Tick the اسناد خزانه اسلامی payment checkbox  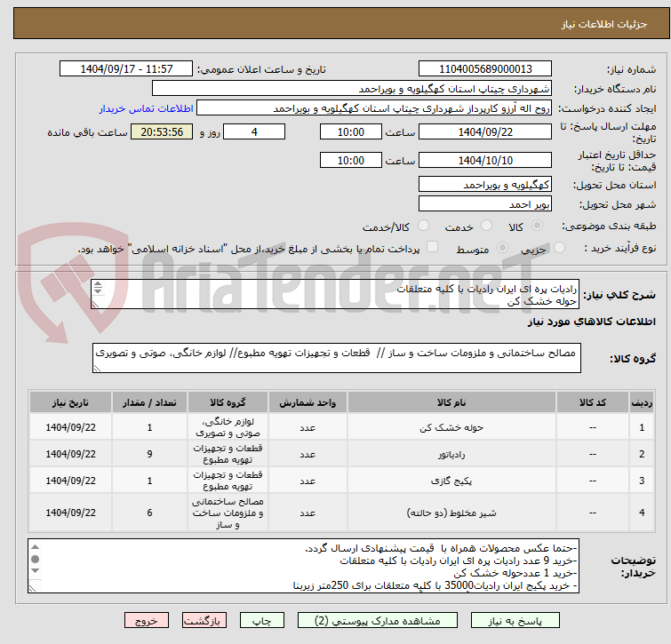[x=432, y=247]
